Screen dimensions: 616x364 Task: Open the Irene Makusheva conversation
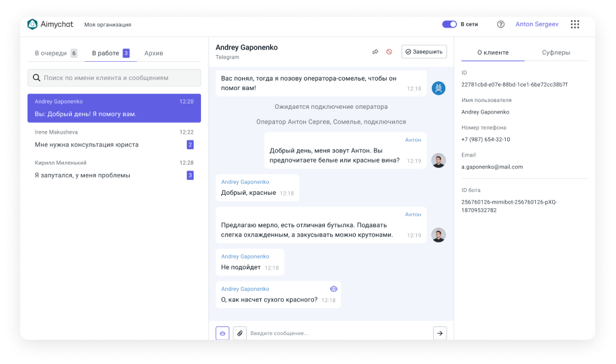tap(114, 139)
